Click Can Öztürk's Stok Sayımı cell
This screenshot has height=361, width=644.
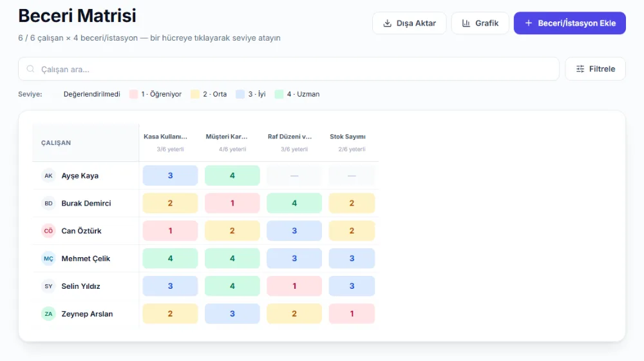point(352,231)
